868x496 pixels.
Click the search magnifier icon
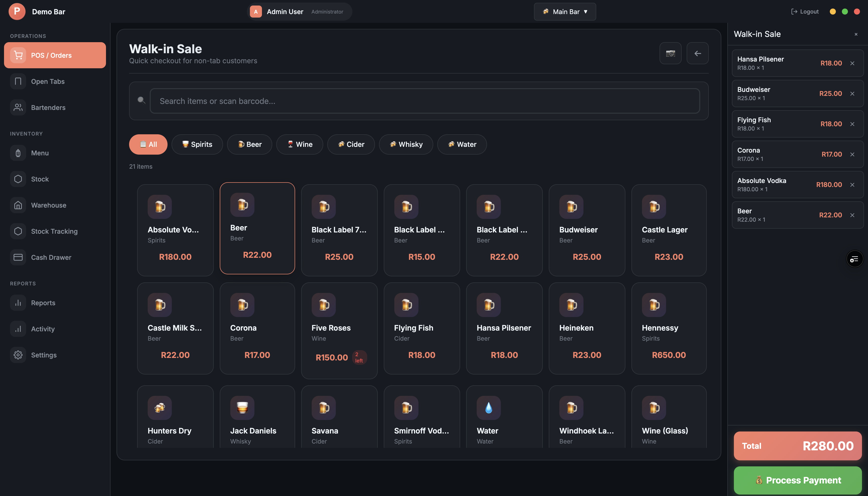141,100
